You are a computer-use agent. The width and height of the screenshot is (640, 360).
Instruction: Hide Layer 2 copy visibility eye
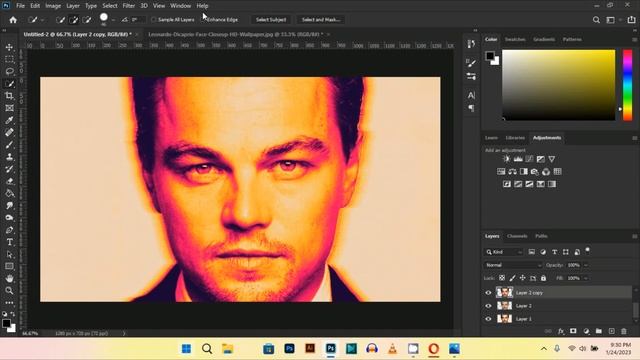488,293
